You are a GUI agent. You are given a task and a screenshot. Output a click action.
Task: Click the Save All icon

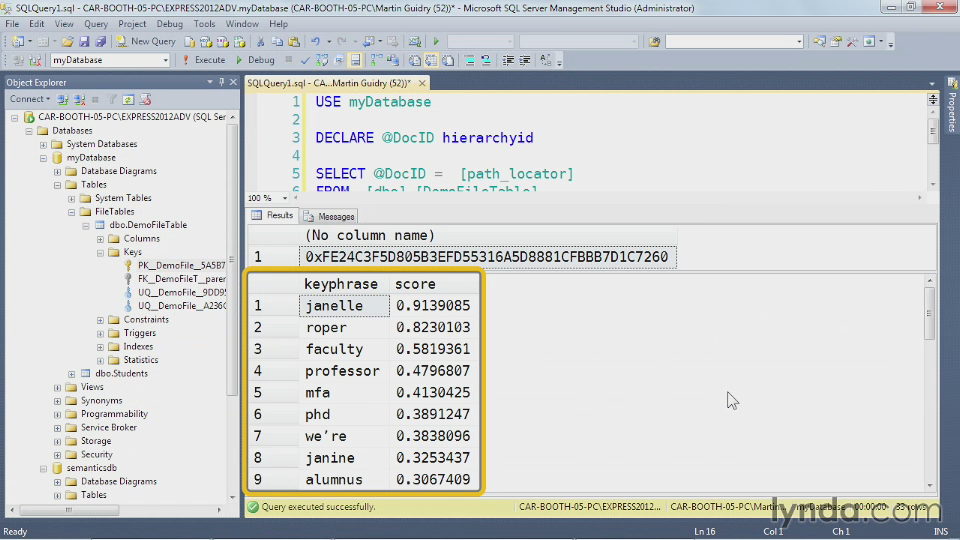[100, 42]
